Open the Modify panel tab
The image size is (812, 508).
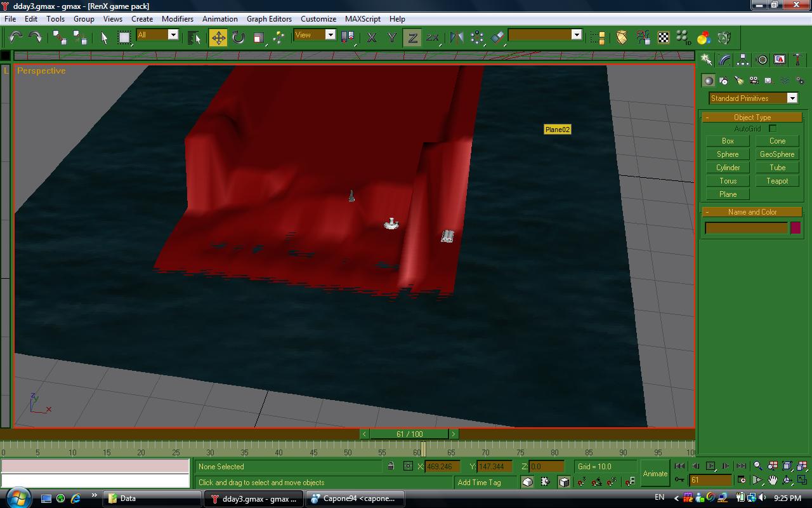(724, 60)
